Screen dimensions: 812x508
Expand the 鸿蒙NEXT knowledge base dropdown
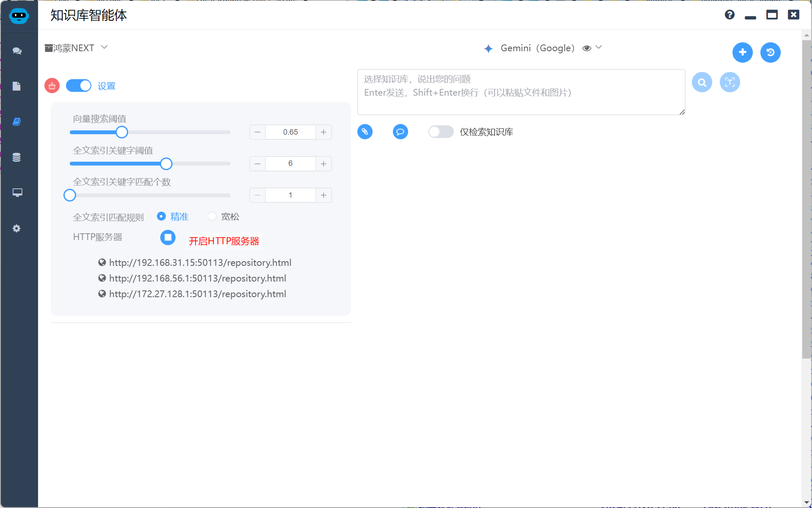(x=104, y=47)
